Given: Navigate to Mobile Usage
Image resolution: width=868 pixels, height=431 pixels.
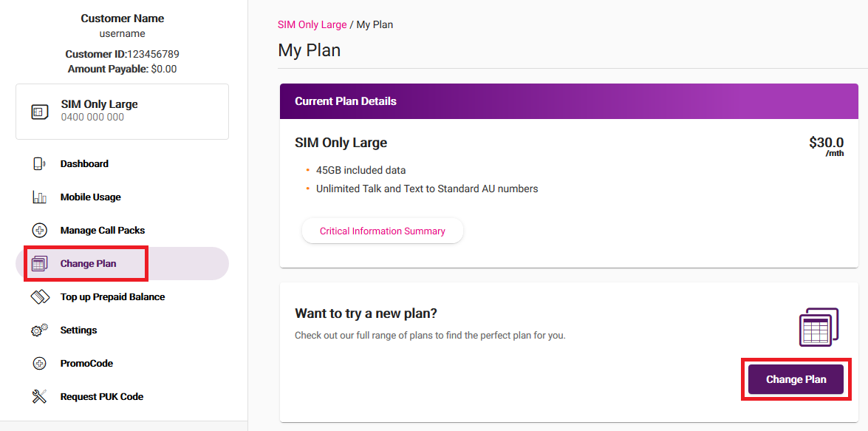Looking at the screenshot, I should tap(92, 197).
